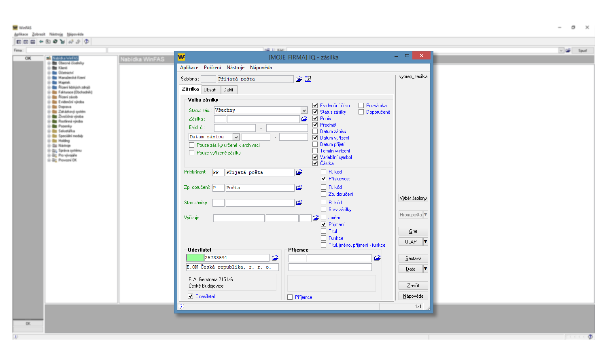This screenshot has width=607, height=364.
Task: Click the help question-mark icon in the WinFAS toolbar
Action: (x=86, y=42)
